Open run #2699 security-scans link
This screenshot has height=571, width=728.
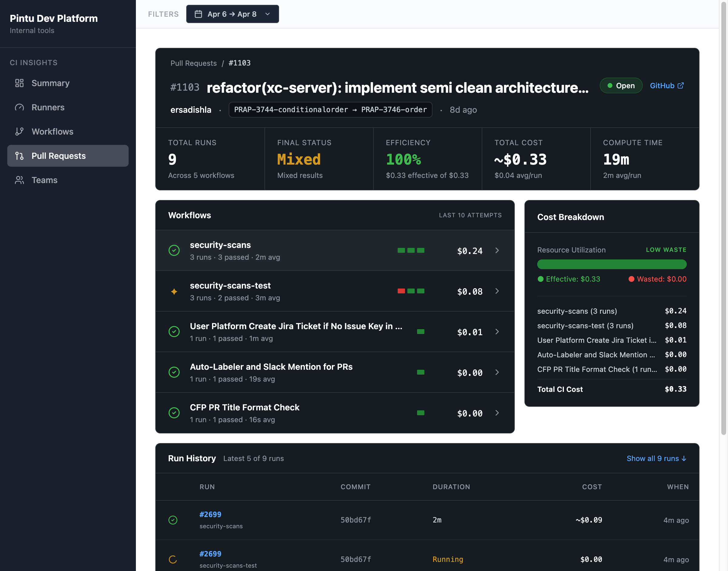pos(210,515)
